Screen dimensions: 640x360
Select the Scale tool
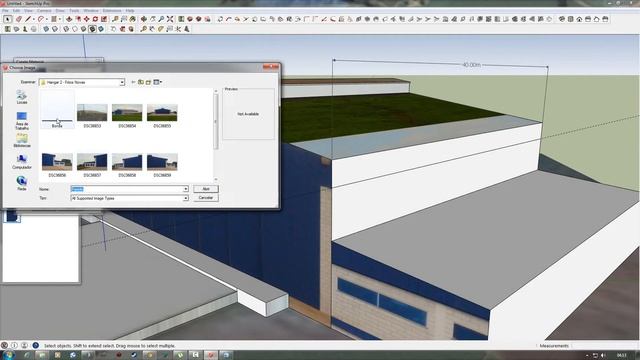coord(104,19)
